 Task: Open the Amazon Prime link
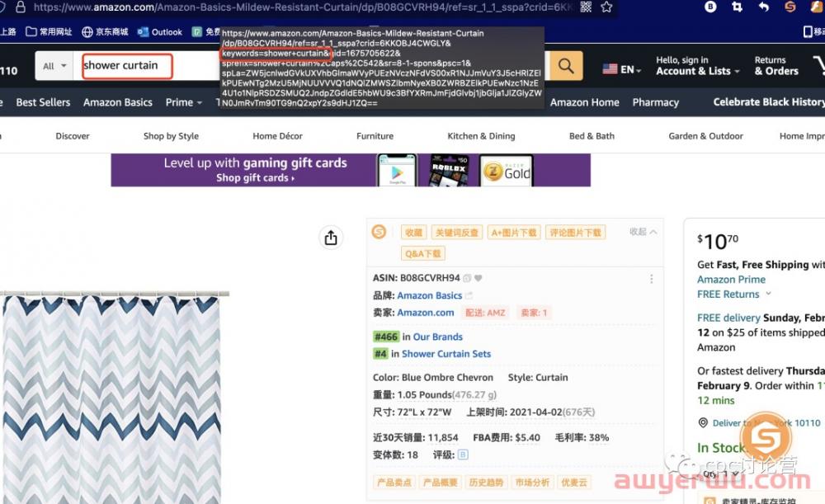pyautogui.click(x=731, y=280)
